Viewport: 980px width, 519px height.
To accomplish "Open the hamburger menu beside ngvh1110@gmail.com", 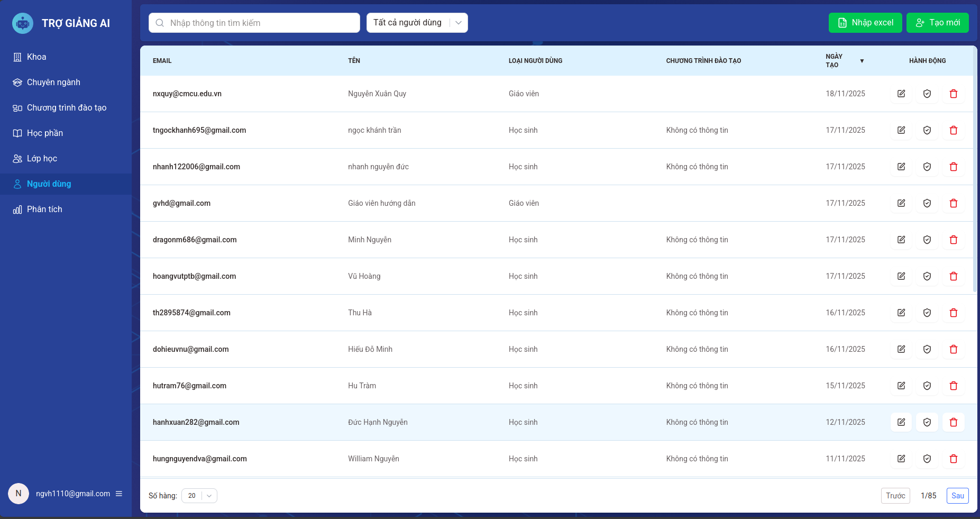I will (119, 494).
